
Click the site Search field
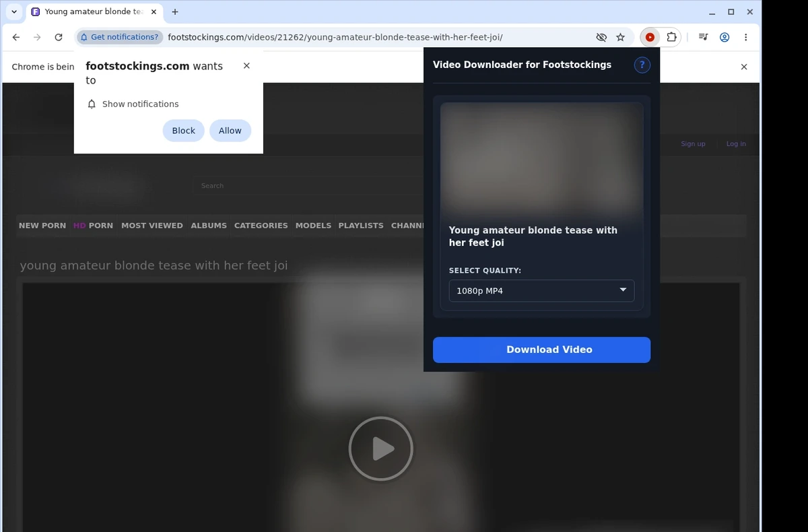pos(308,186)
